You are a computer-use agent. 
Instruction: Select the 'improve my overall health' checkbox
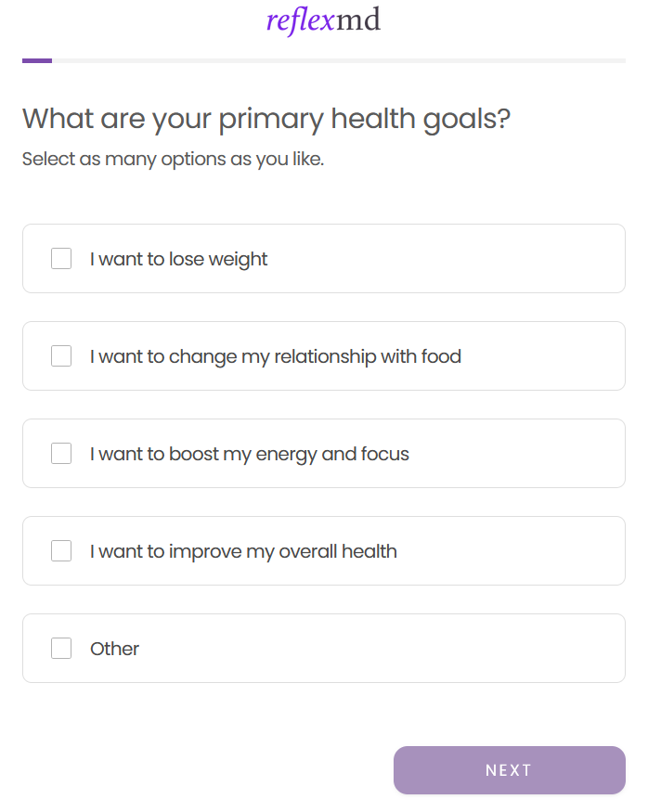[x=61, y=551]
